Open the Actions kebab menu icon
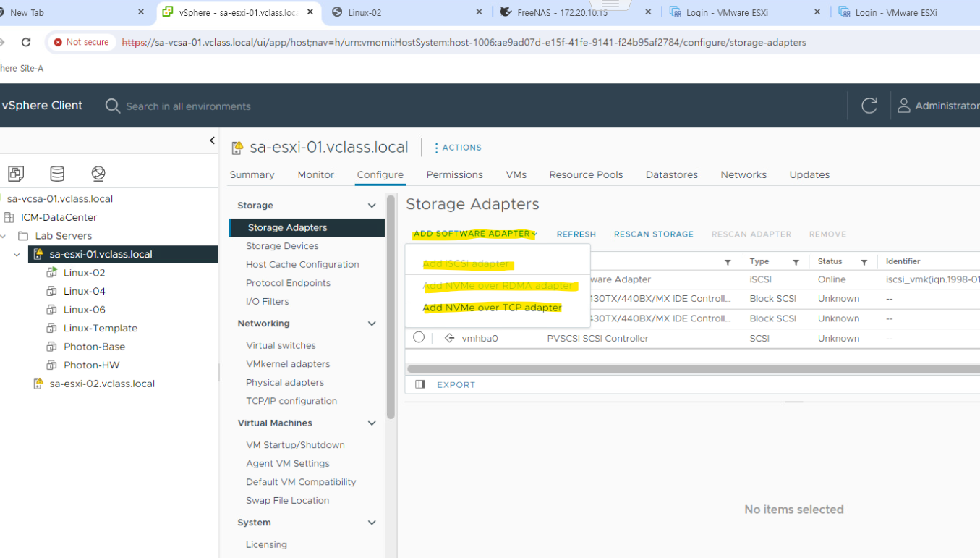Viewport: 980px width, 558px height. (436, 148)
